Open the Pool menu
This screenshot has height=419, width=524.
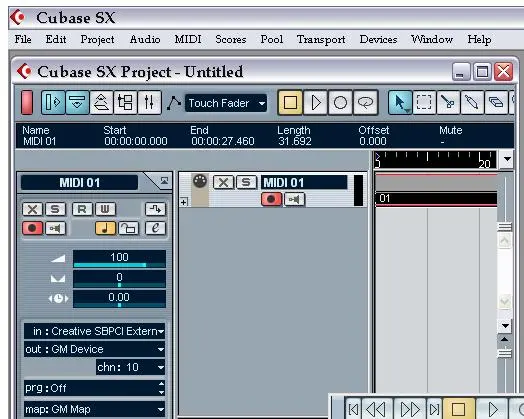click(x=272, y=39)
